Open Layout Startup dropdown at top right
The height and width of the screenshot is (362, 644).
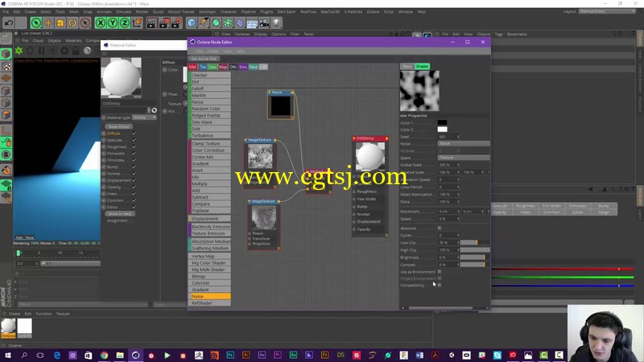pyautogui.click(x=608, y=11)
